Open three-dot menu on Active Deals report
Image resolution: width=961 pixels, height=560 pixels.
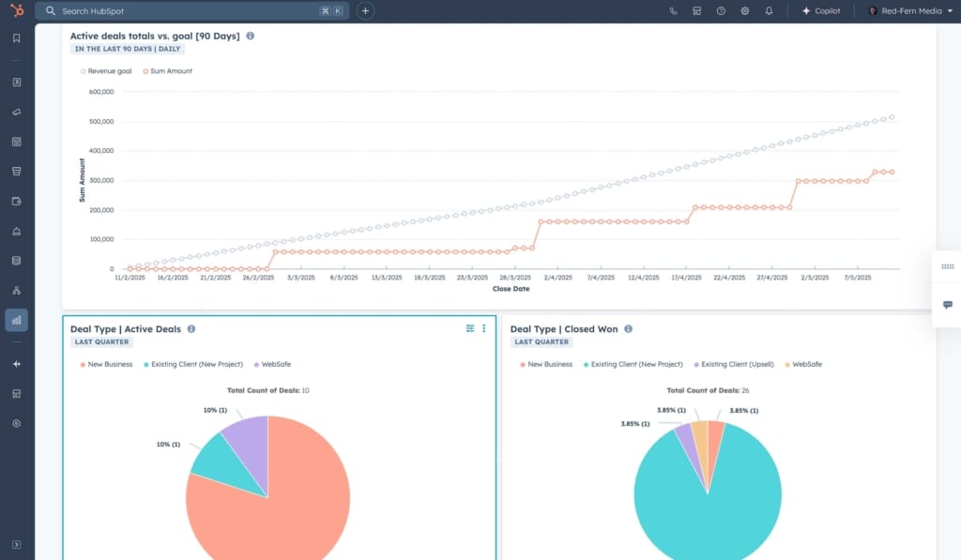pyautogui.click(x=483, y=328)
